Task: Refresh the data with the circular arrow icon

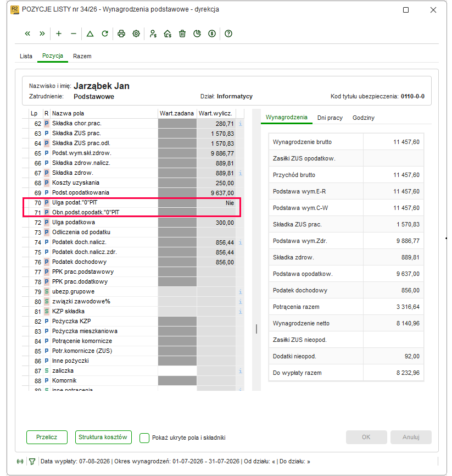Action: click(105, 34)
